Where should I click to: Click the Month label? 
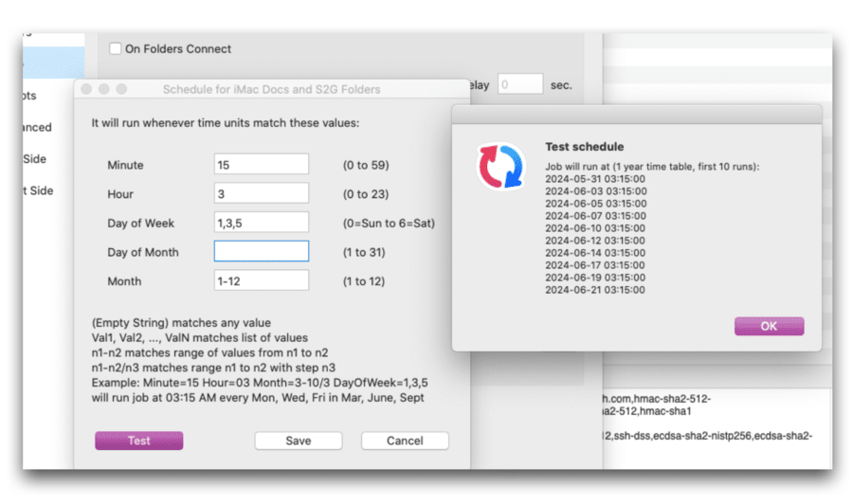click(124, 281)
